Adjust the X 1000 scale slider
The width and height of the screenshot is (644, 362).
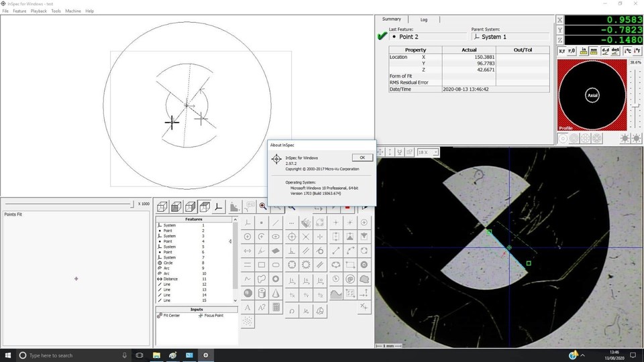(132, 204)
